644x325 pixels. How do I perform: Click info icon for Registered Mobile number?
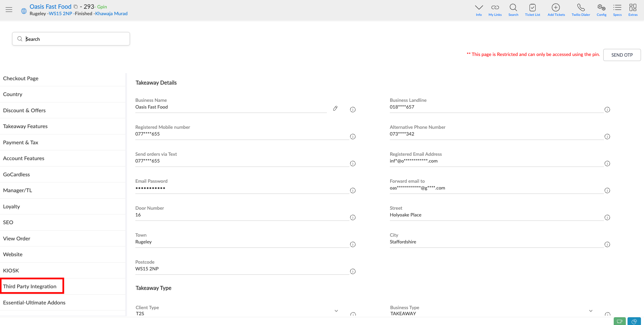(353, 137)
